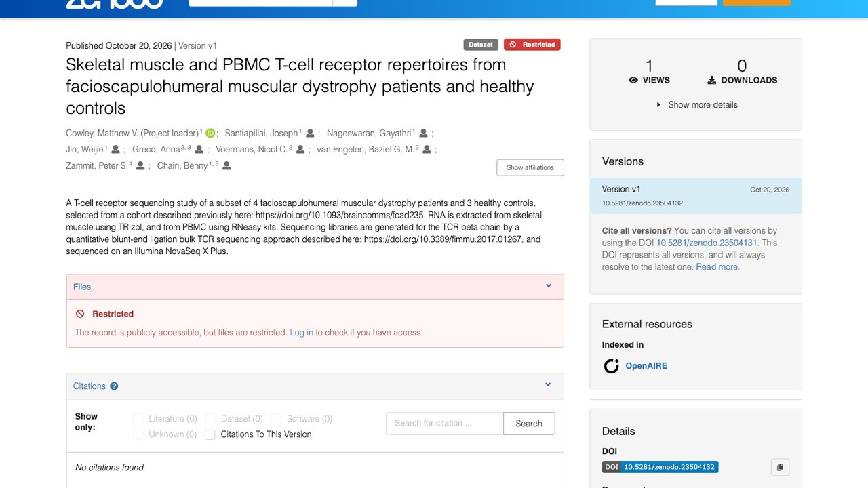Click the person icon after Greco, Anna
Image resolution: width=868 pixels, height=488 pixels.
pos(199,150)
